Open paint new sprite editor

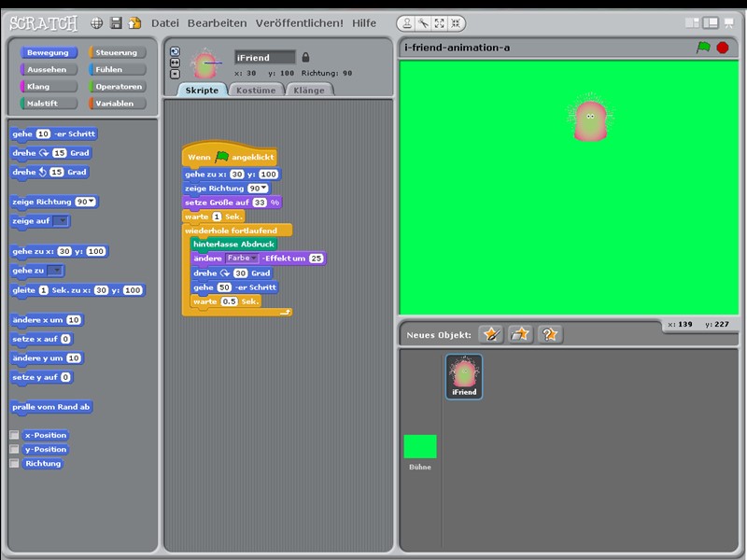[492, 334]
